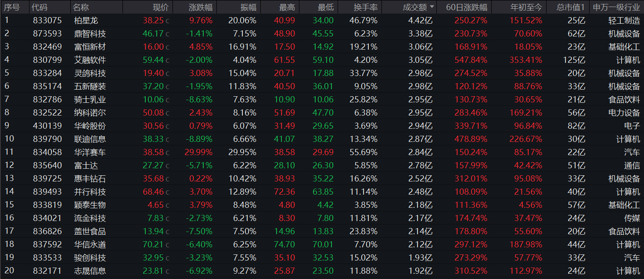Select stock code 873593

47,33
